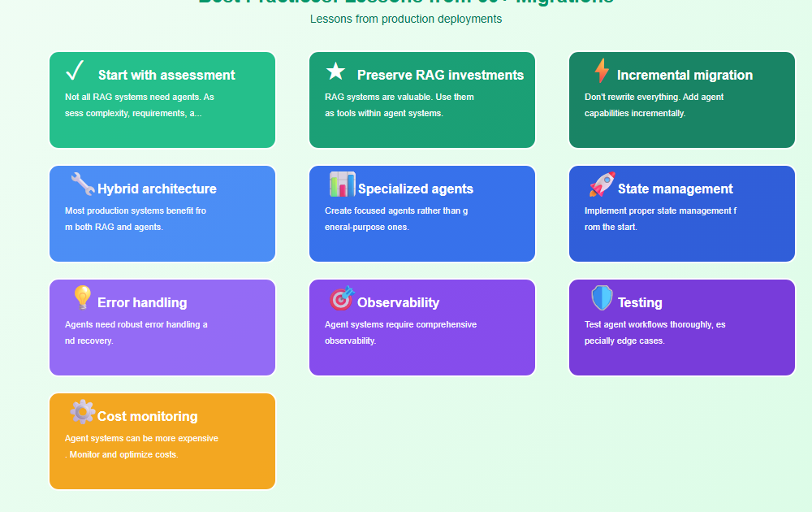This screenshot has width=812, height=512.
Task: Click the wrench icon next to Hybrid architecture
Action: click(82, 184)
